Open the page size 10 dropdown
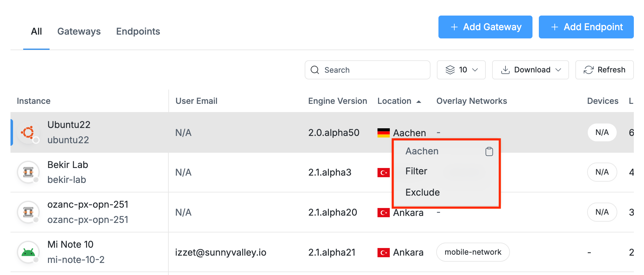 [461, 70]
